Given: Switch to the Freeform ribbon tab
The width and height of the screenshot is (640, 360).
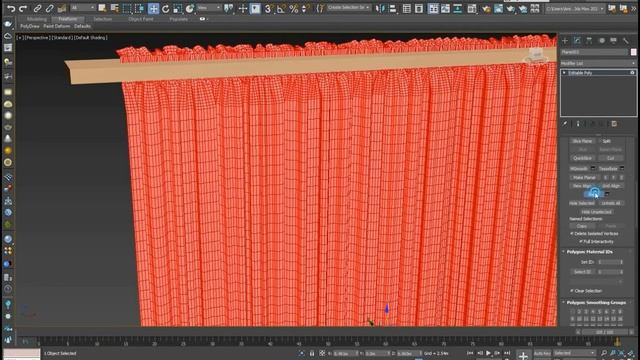Looking at the screenshot, I should pos(67,19).
